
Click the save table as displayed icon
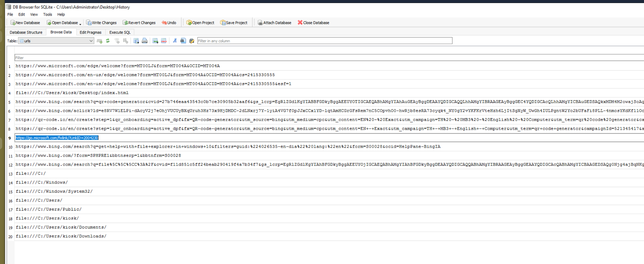(x=136, y=41)
